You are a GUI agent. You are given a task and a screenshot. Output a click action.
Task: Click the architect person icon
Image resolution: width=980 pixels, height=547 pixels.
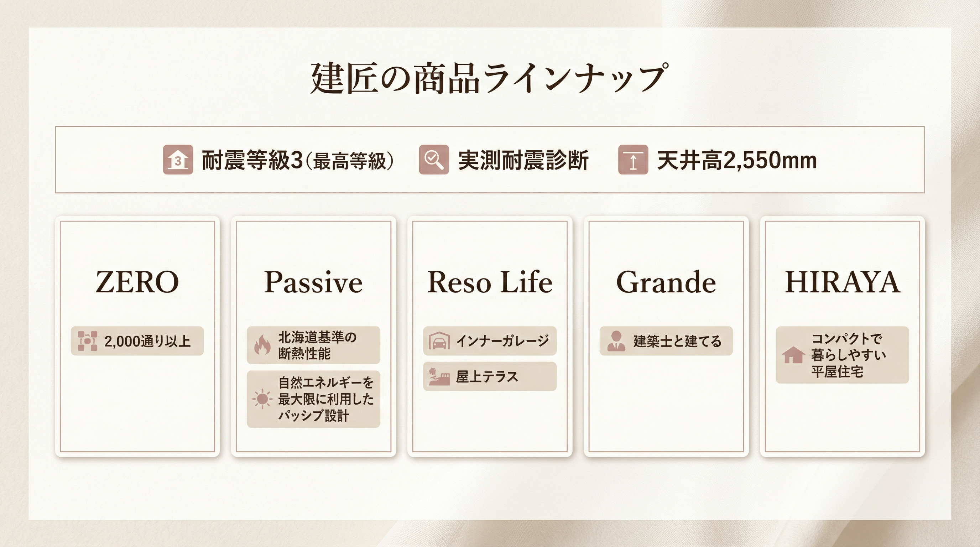coord(616,341)
